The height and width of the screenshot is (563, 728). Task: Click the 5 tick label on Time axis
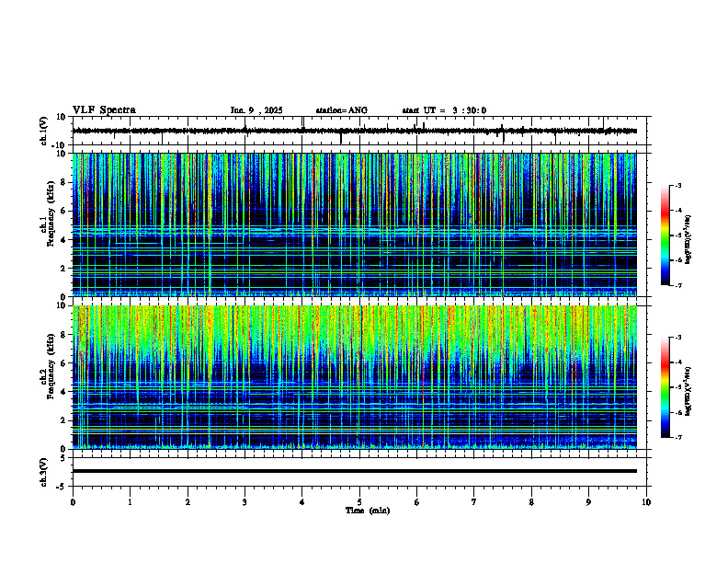click(359, 502)
